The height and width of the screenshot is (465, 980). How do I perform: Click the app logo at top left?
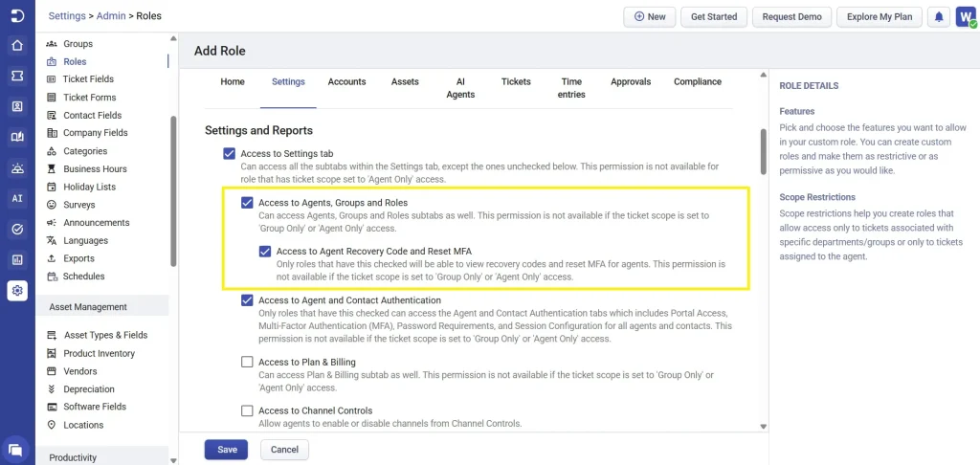click(x=17, y=15)
